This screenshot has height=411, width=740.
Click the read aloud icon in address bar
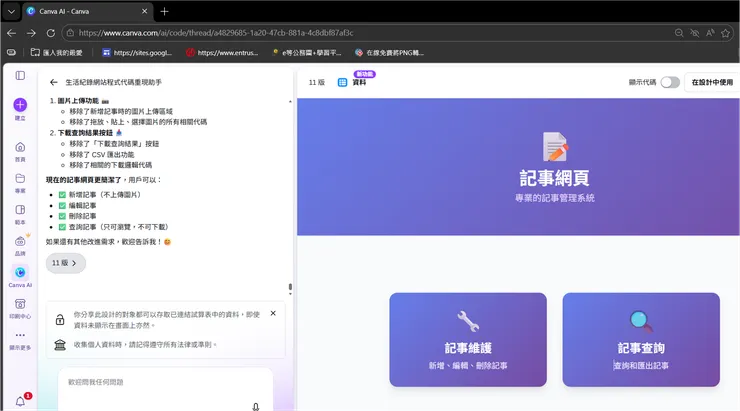tap(710, 33)
